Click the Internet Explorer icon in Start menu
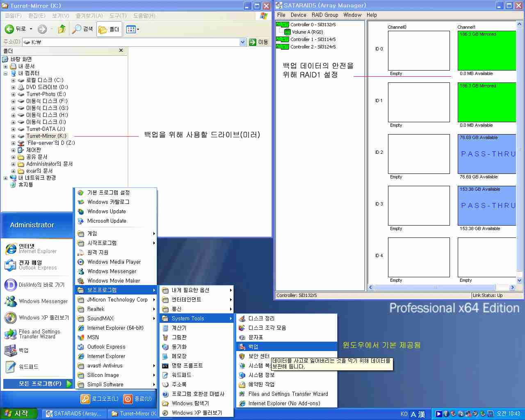 pos(11,249)
